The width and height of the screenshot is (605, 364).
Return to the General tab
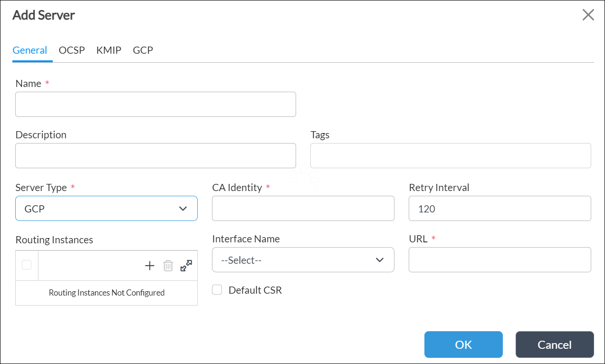pos(30,50)
